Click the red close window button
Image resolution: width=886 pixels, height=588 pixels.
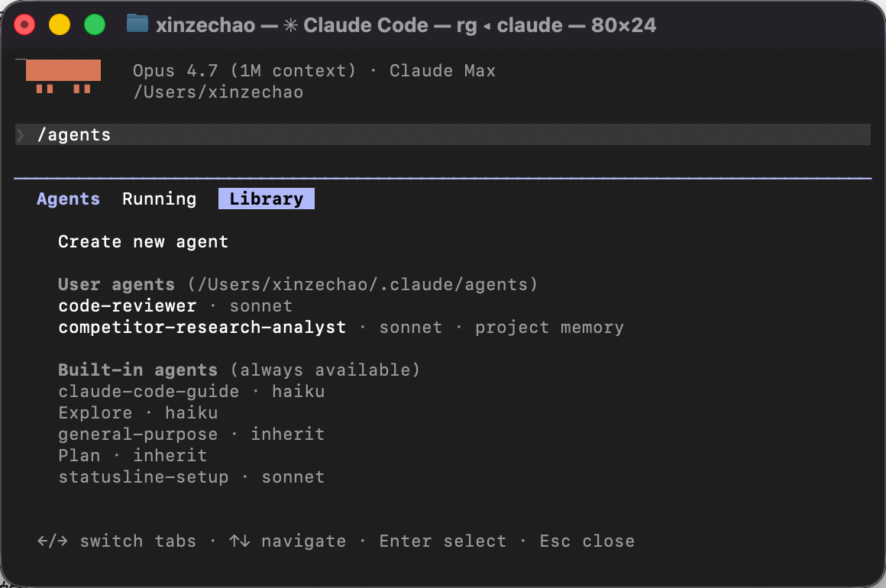tap(24, 25)
